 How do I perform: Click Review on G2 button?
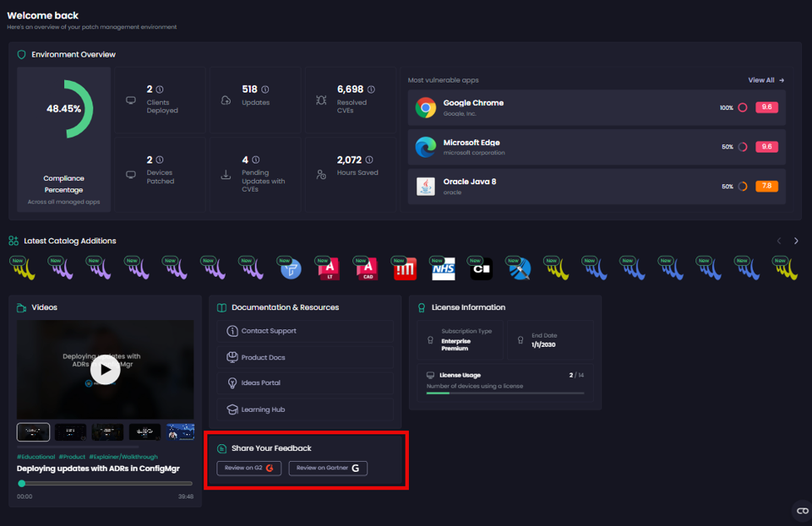click(248, 468)
